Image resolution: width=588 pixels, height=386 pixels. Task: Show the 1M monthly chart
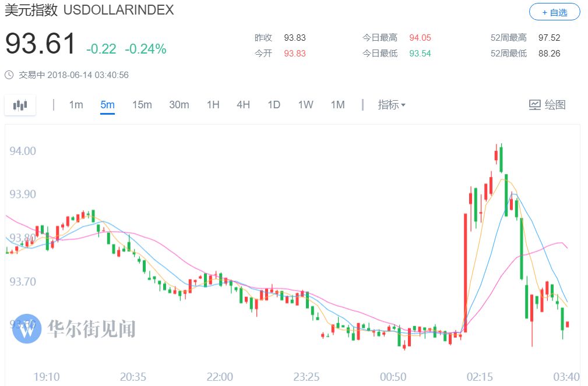pos(337,105)
